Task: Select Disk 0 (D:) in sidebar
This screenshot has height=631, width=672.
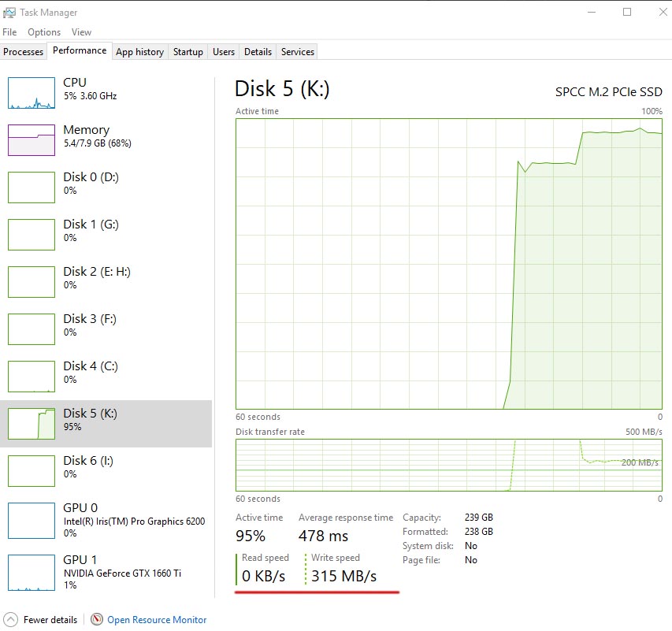Action: (x=91, y=184)
